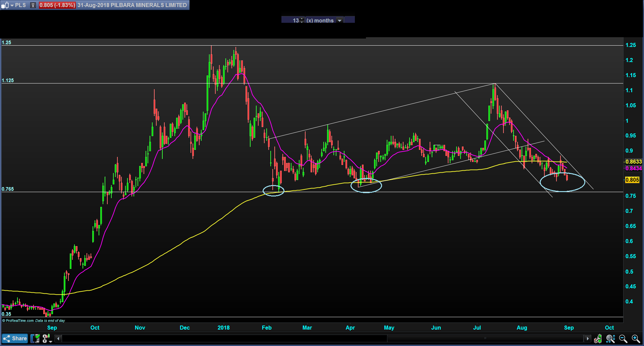Click the PLS ticker label
Viewport: 644px width, 346px height.
20,5
